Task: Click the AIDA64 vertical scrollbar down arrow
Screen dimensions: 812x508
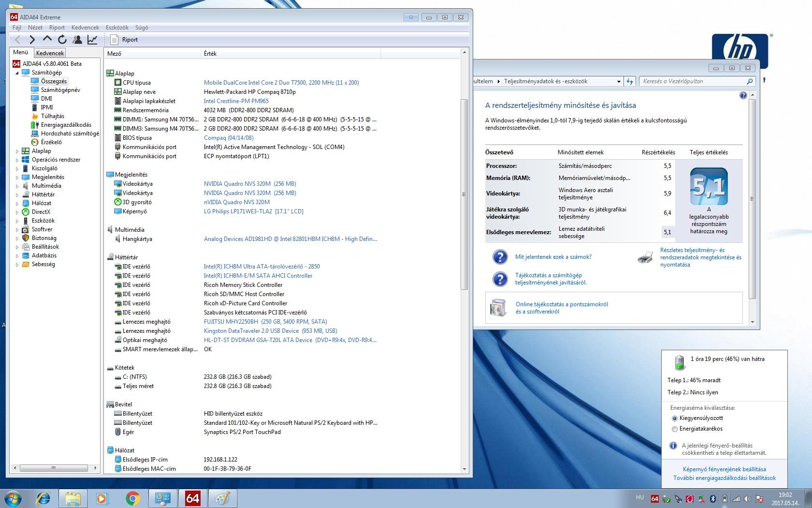Action: click(464, 469)
